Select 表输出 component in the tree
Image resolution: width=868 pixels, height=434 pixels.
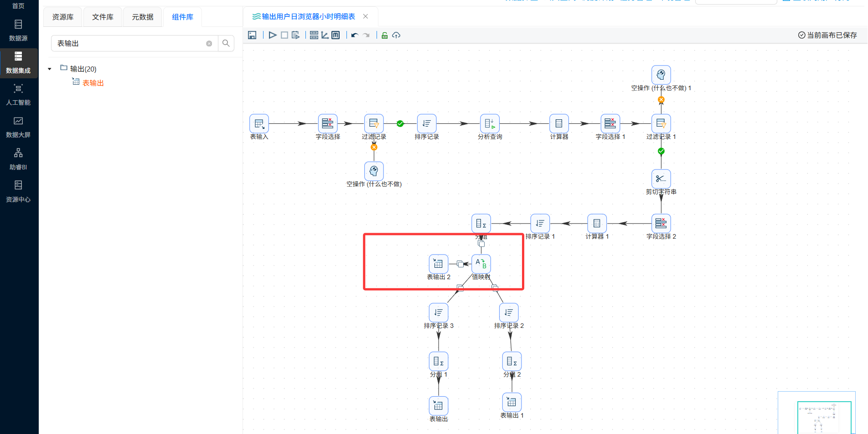(x=88, y=82)
